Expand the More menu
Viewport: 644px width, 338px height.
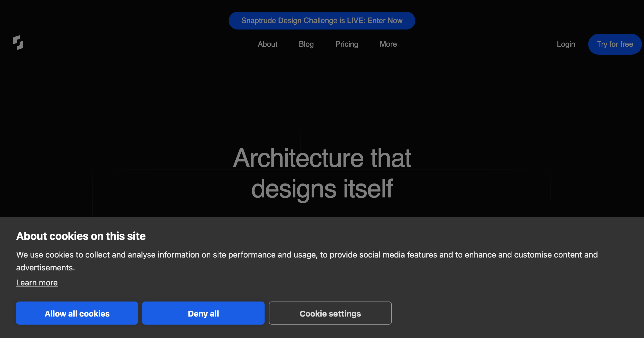388,44
